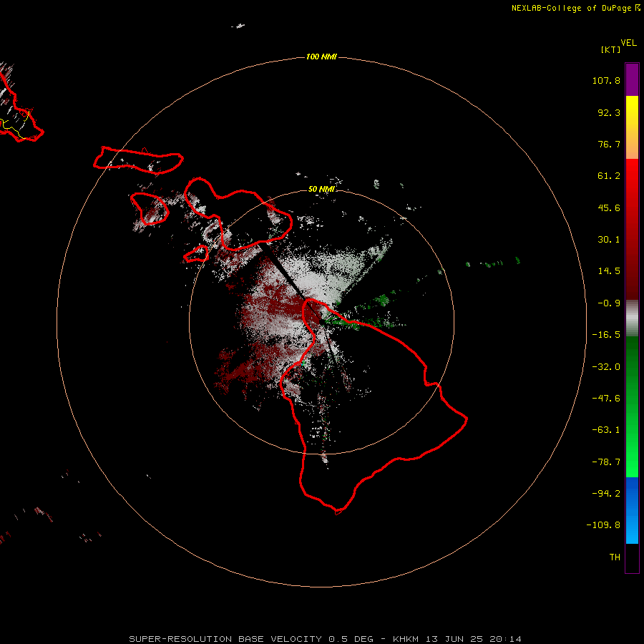The width and height of the screenshot is (644, 644).
Task: Pick the gray zero-velocity segment of the color bar
Action: pyautogui.click(x=632, y=318)
